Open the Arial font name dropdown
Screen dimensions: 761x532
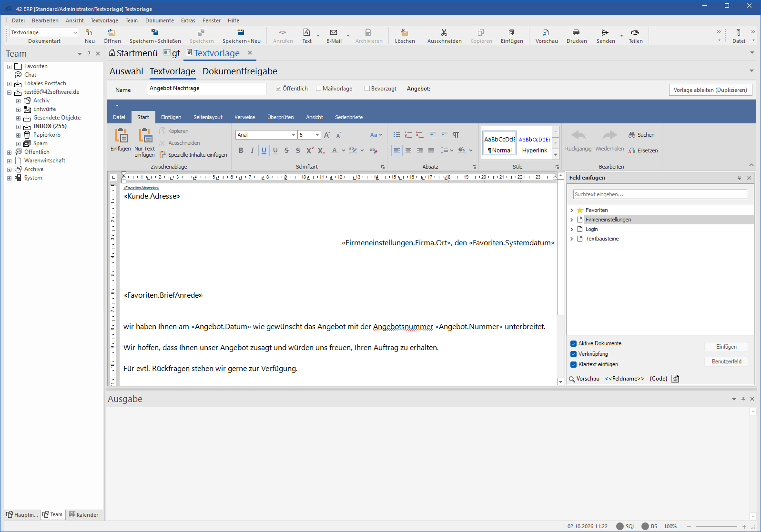294,135
